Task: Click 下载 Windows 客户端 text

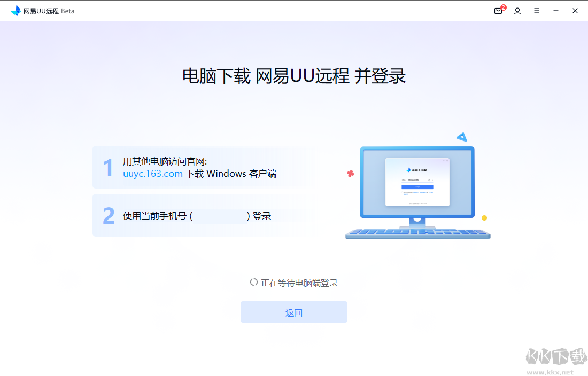Action: (x=231, y=174)
